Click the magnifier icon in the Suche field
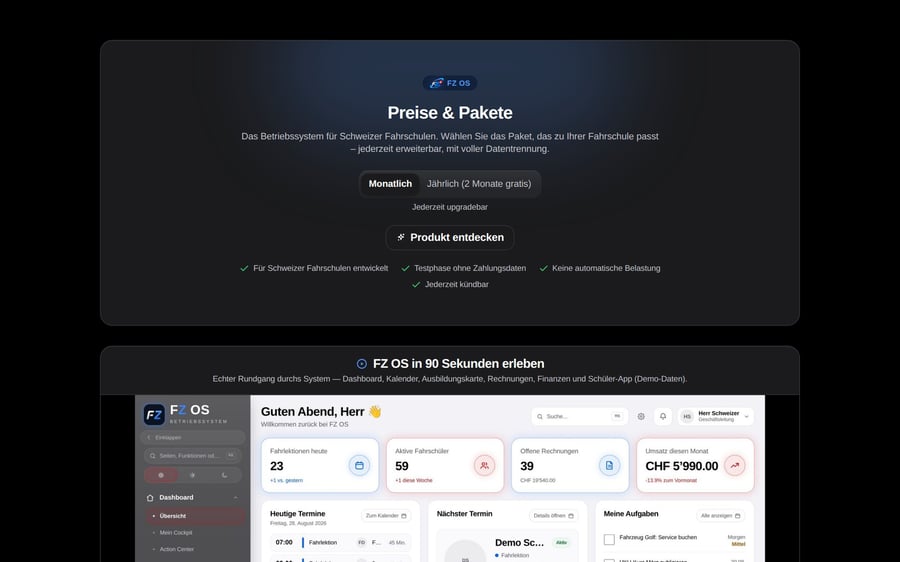This screenshot has width=900, height=562. [540, 417]
